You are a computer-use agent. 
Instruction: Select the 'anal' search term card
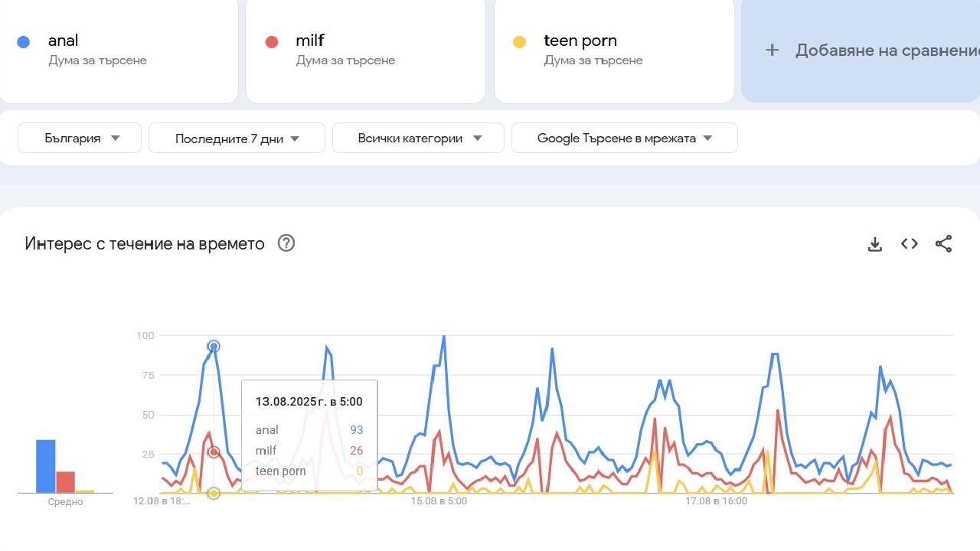pyautogui.click(x=119, y=50)
